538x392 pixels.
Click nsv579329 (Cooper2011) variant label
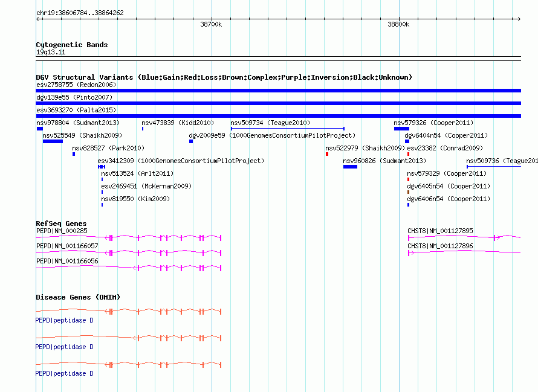coord(447,173)
